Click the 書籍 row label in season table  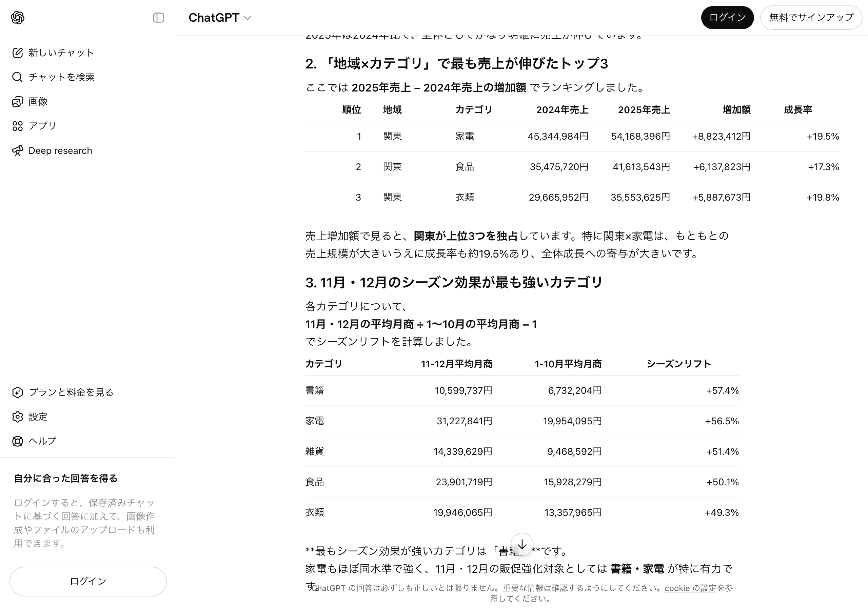click(x=315, y=390)
